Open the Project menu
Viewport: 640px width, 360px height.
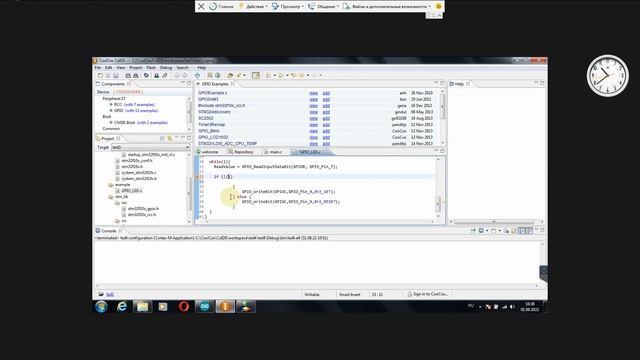click(x=136, y=68)
